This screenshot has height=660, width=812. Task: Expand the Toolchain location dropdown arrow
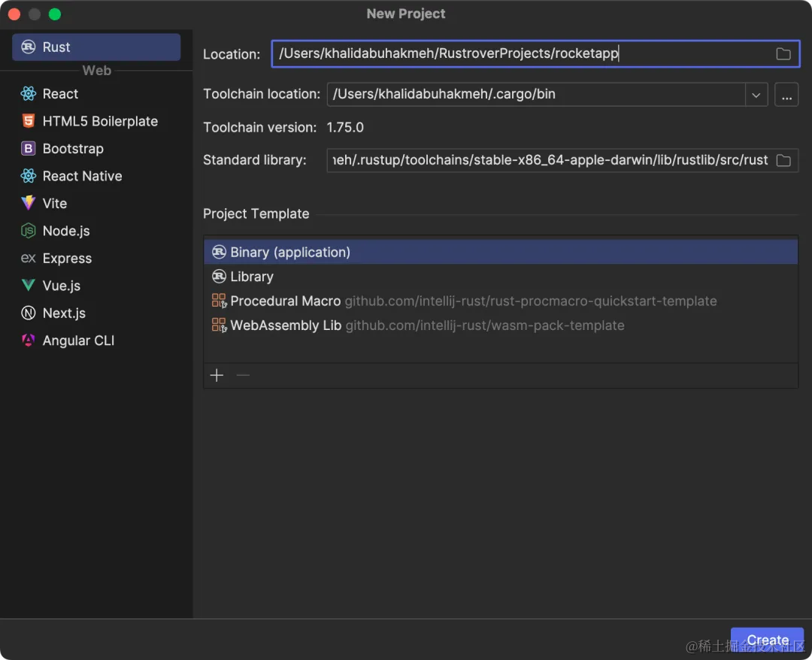[756, 95]
